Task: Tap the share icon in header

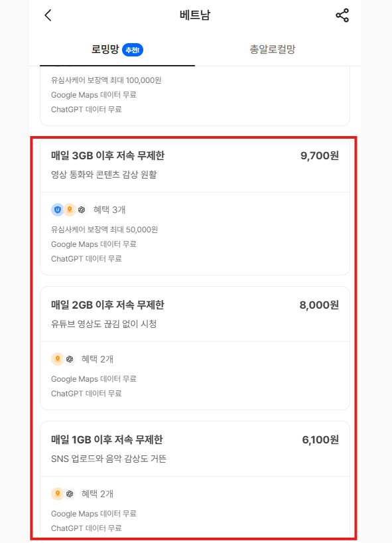Action: (342, 15)
